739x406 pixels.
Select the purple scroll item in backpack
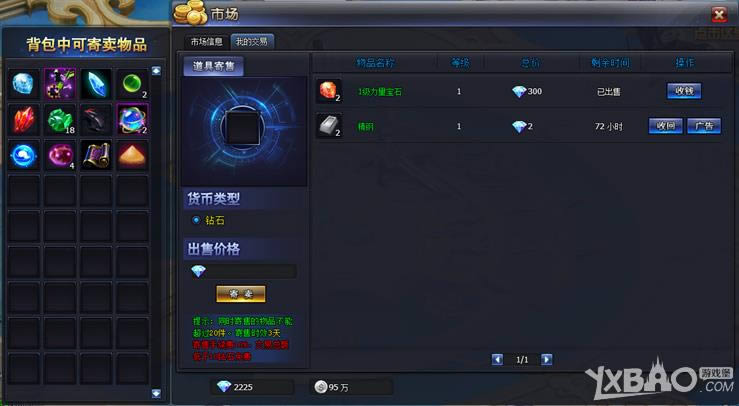[96, 155]
